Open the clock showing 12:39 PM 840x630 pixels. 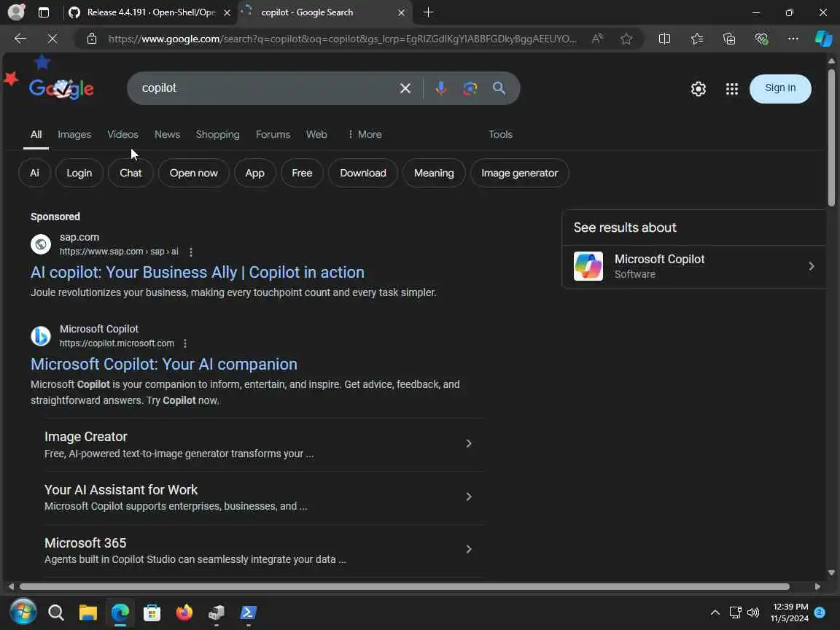(790, 612)
